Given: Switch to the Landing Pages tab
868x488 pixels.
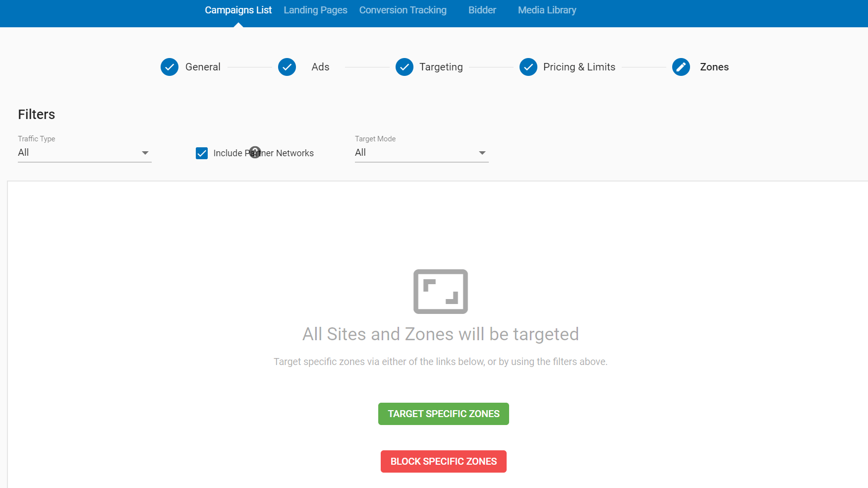Looking at the screenshot, I should (315, 10).
